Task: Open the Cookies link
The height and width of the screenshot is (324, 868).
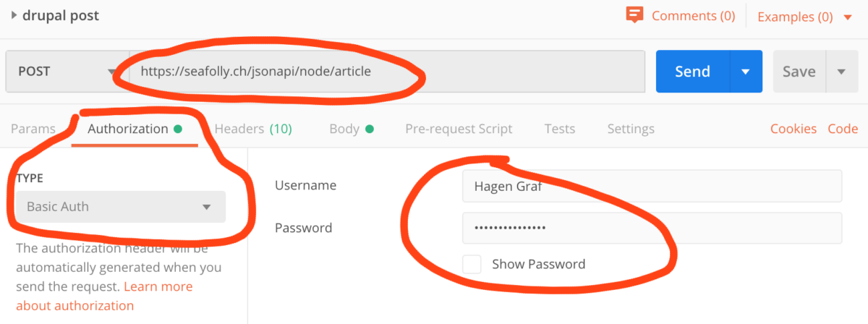Action: [x=793, y=129]
